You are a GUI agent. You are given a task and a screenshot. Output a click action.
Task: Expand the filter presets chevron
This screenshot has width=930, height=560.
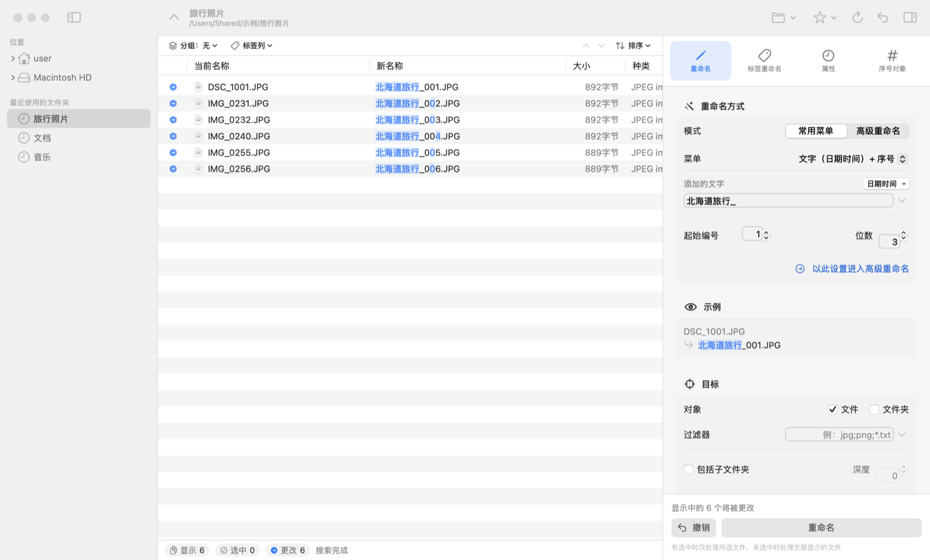point(902,435)
